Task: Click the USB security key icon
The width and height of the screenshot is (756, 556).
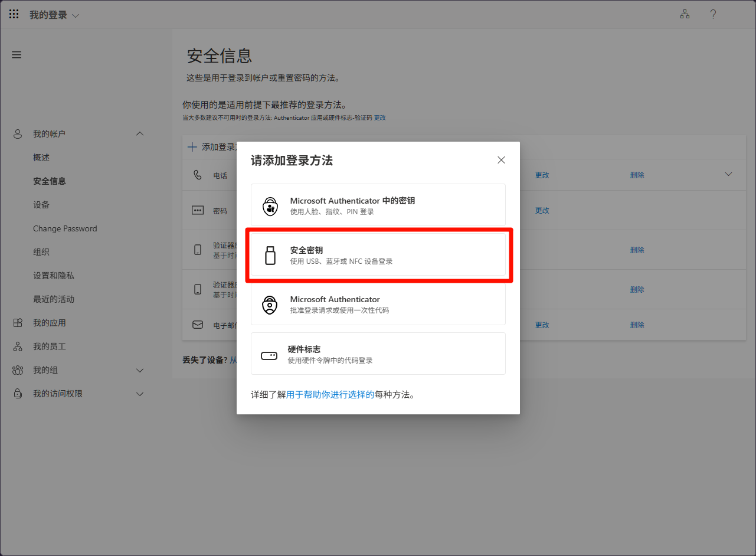Action: coord(270,256)
